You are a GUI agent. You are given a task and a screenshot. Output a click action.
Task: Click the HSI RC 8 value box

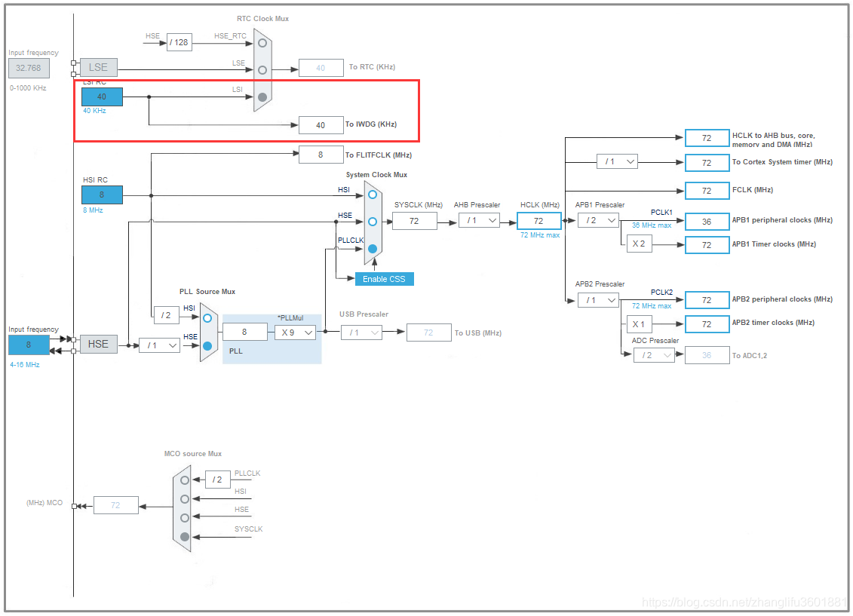[103, 195]
